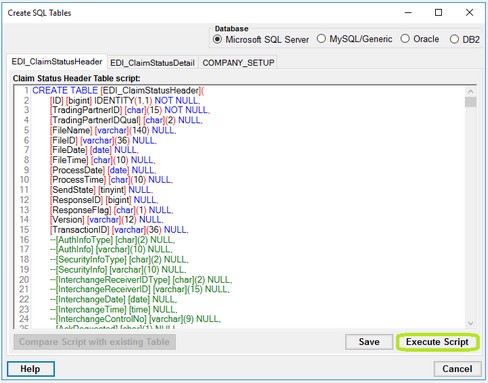Close the Create SQL Tables window
Screen dimensions: 488x383
469,13
